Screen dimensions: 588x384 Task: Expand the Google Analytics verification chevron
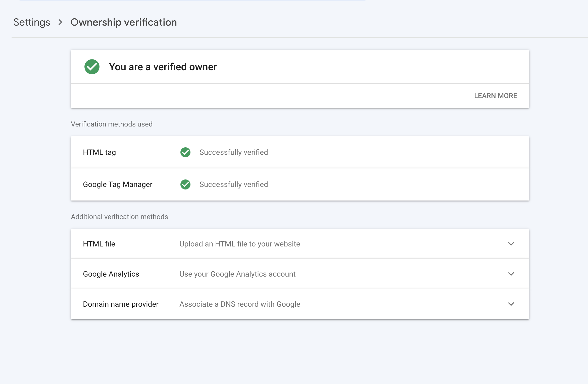coord(511,274)
